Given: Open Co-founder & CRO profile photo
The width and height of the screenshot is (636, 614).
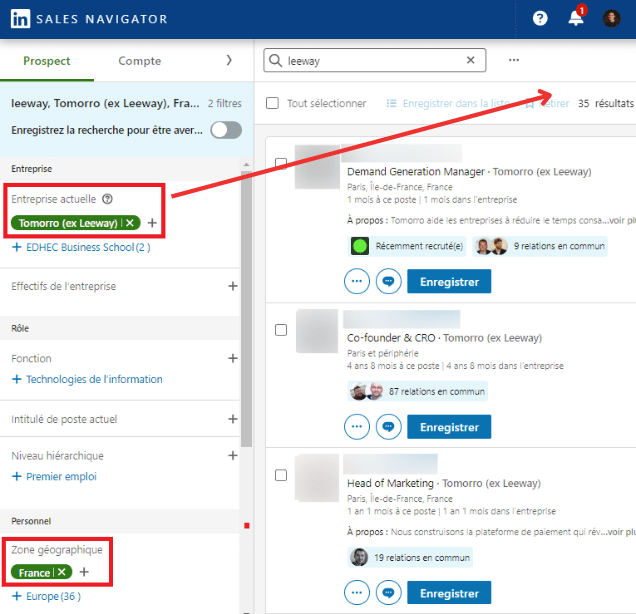Looking at the screenshot, I should click(317, 331).
